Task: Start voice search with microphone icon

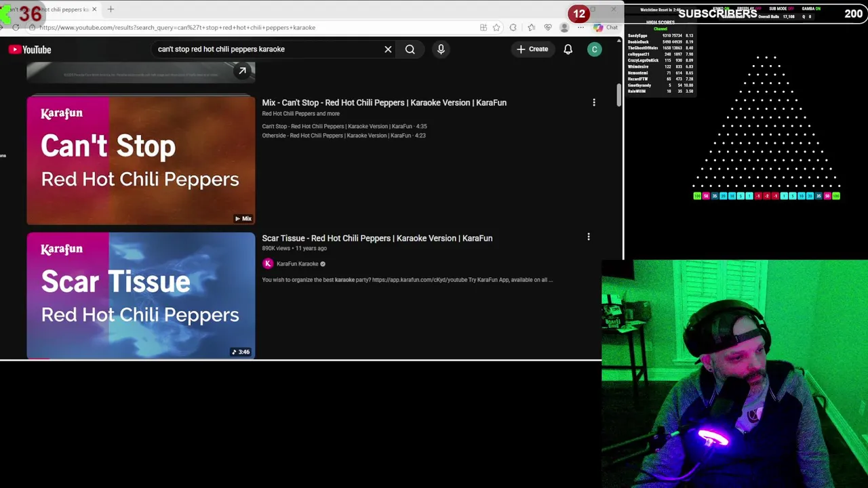Action: pyautogui.click(x=441, y=49)
